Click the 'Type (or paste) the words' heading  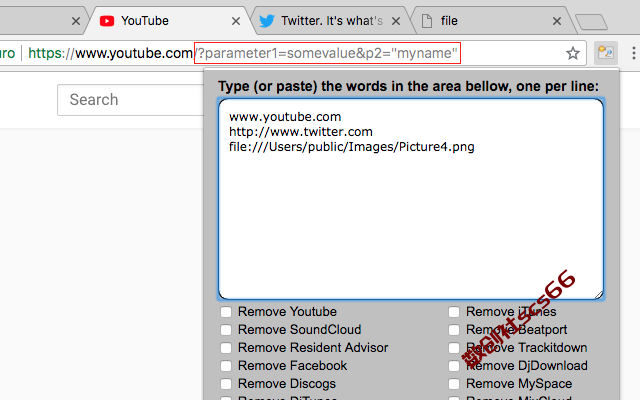coord(408,87)
